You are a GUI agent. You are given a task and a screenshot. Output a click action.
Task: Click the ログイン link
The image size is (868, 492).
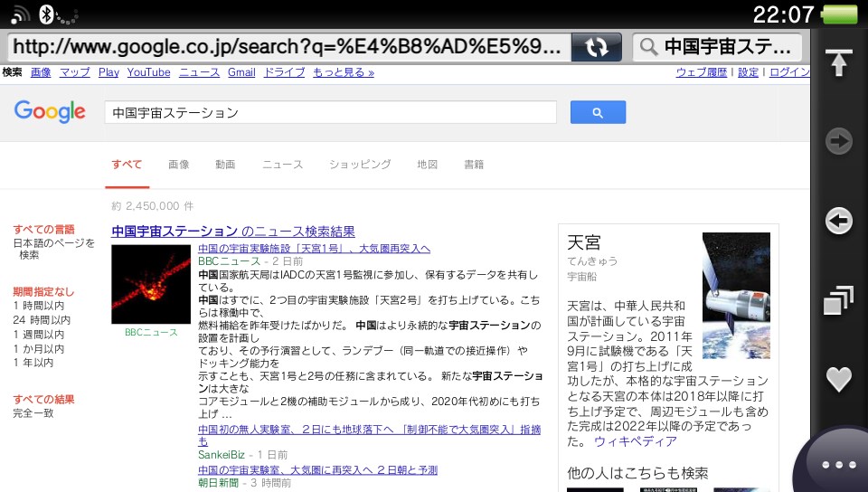(789, 72)
